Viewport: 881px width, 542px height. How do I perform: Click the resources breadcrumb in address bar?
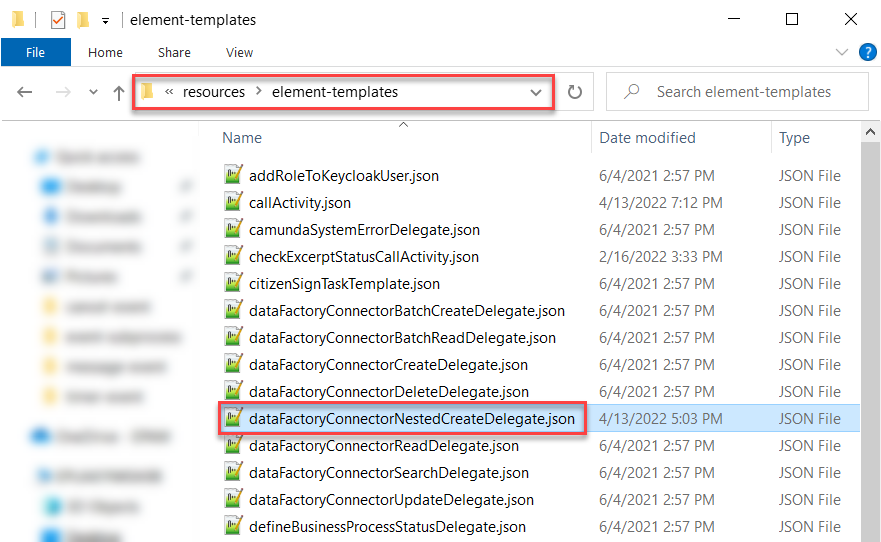pos(213,92)
